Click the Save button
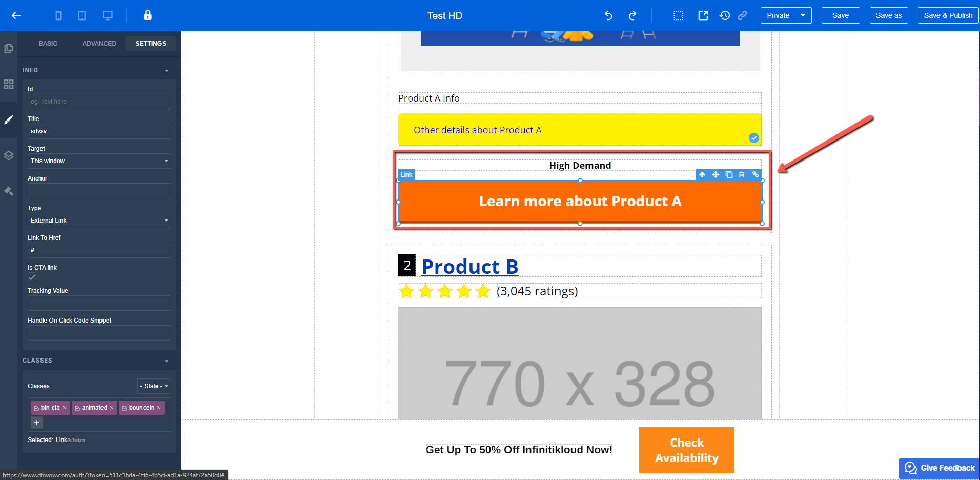 click(841, 15)
